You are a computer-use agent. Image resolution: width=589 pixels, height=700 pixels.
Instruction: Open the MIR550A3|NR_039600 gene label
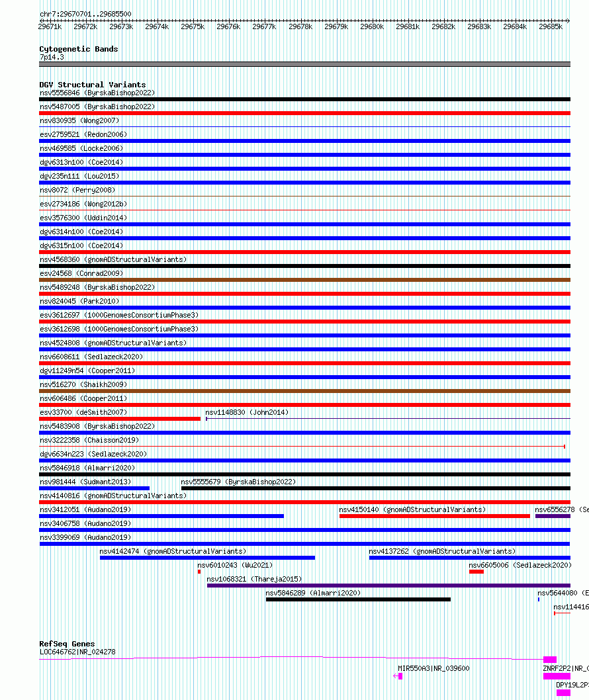click(x=433, y=668)
